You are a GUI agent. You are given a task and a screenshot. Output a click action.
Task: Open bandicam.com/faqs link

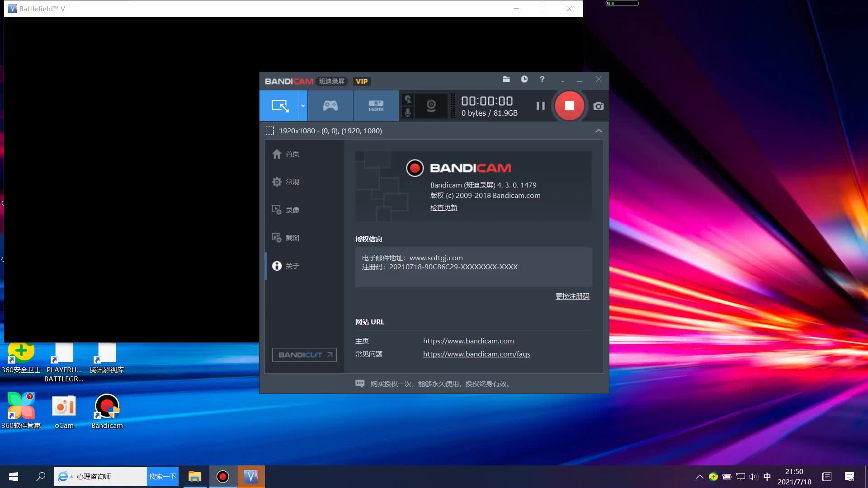[476, 354]
